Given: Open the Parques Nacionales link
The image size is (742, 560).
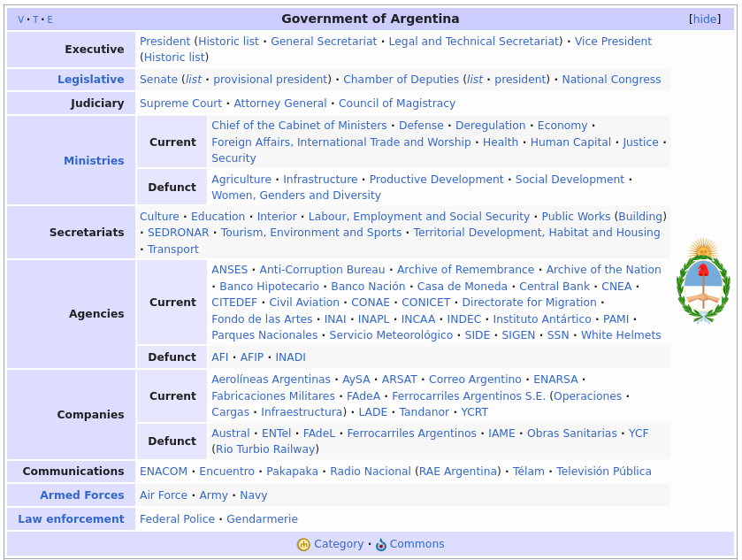Looking at the screenshot, I should [x=264, y=334].
